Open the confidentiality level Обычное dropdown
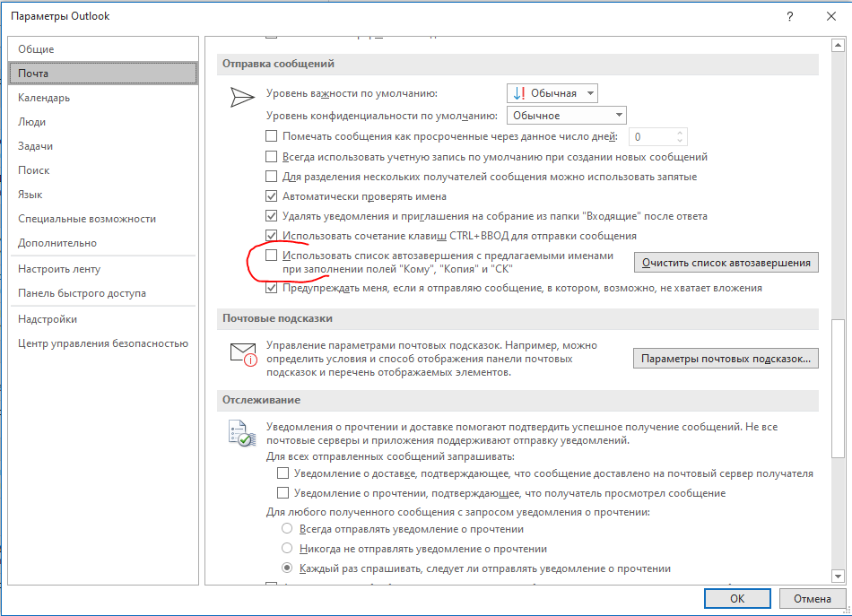The image size is (852, 616). 566,115
